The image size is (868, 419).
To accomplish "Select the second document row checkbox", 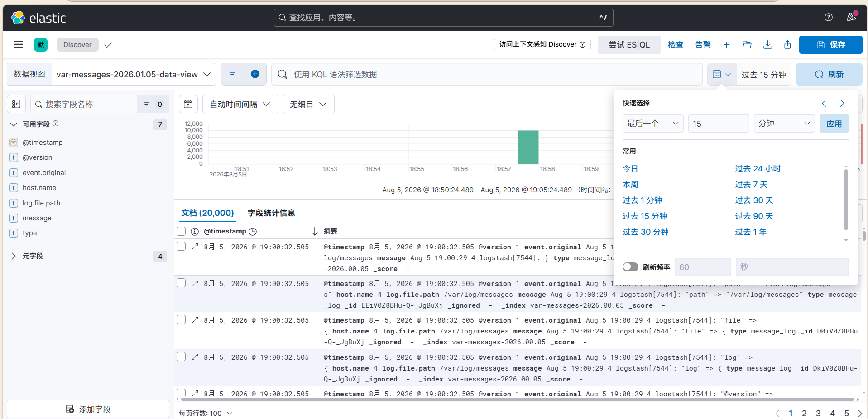I will click(181, 283).
